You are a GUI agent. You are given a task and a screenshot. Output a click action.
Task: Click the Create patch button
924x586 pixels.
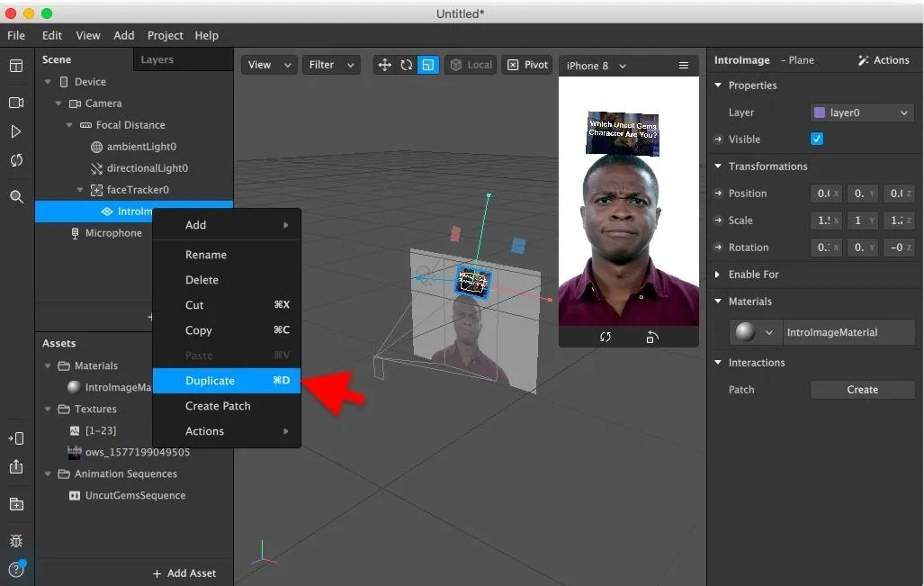point(862,390)
